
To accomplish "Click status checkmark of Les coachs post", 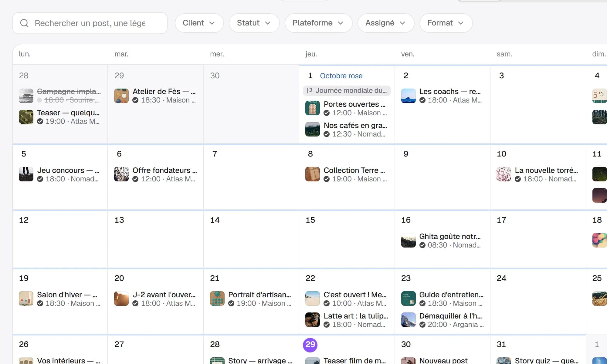I will (x=422, y=100).
